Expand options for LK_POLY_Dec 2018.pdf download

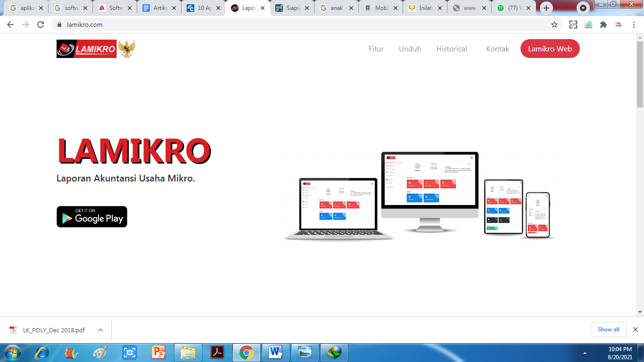100,330
